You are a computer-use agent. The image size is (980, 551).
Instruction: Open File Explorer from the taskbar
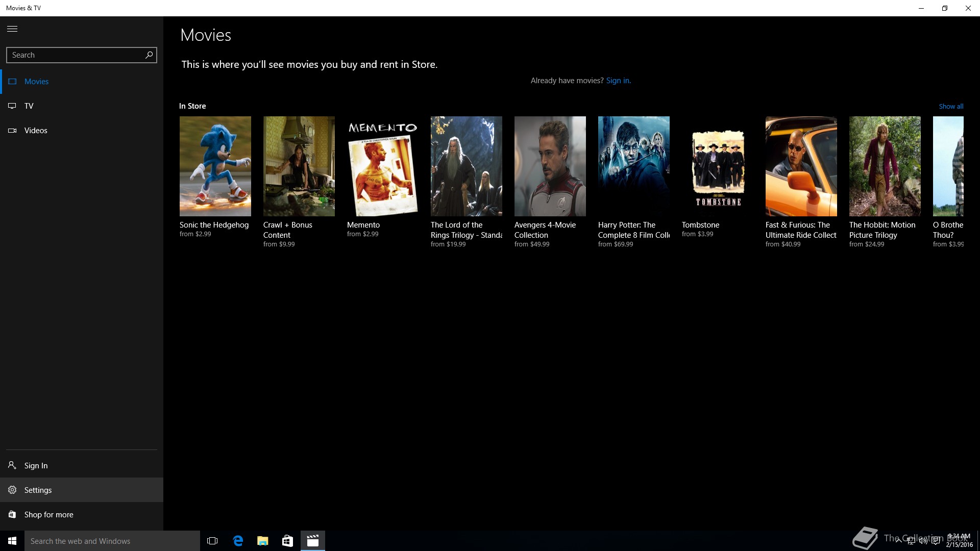[x=263, y=541]
